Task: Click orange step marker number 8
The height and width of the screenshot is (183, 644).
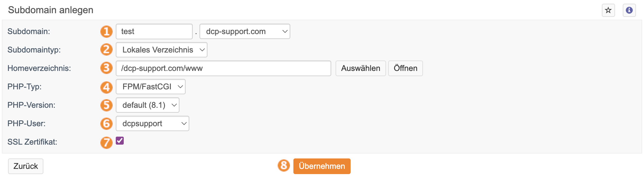Action: click(x=284, y=165)
